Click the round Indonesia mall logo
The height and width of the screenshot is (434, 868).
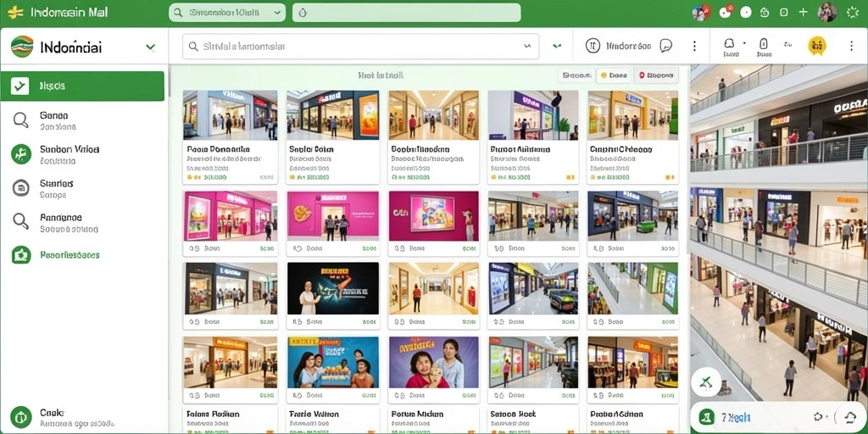click(x=22, y=47)
